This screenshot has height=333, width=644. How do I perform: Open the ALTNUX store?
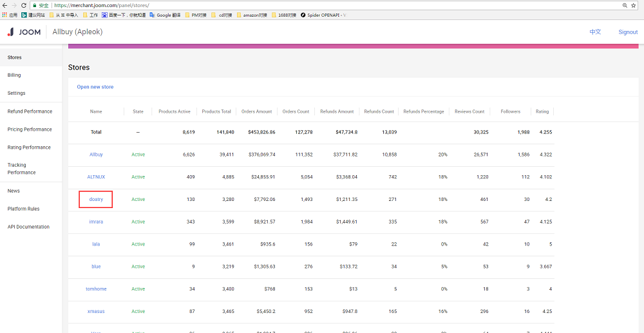click(96, 176)
